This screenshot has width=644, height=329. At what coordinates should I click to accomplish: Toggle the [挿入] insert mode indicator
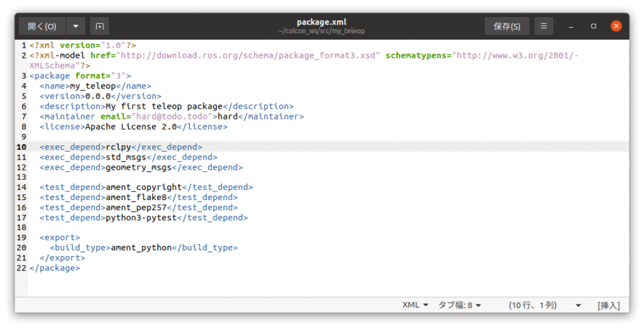pos(609,305)
